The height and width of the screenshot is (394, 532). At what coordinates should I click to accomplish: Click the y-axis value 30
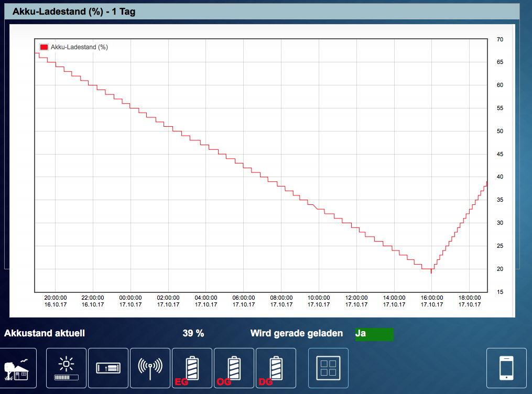pos(500,223)
